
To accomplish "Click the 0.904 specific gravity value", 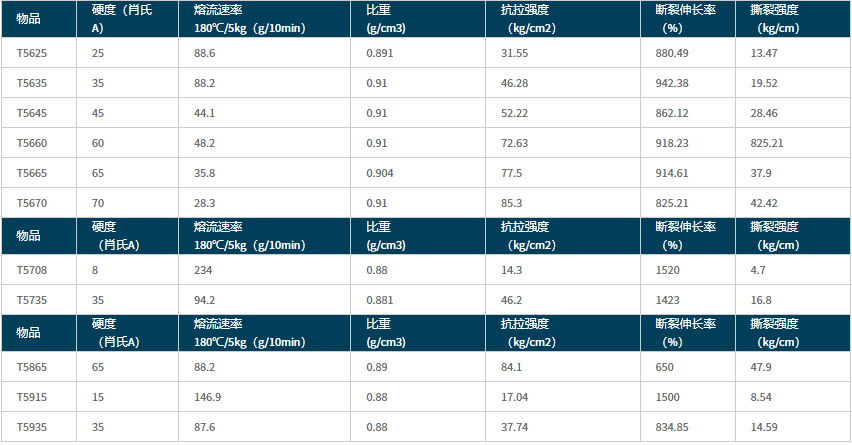I will (379, 173).
